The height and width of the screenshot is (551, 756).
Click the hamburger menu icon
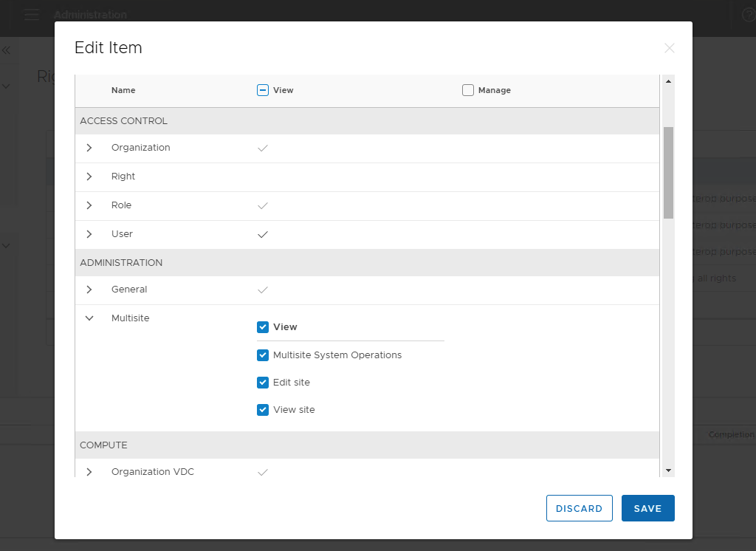(x=30, y=15)
